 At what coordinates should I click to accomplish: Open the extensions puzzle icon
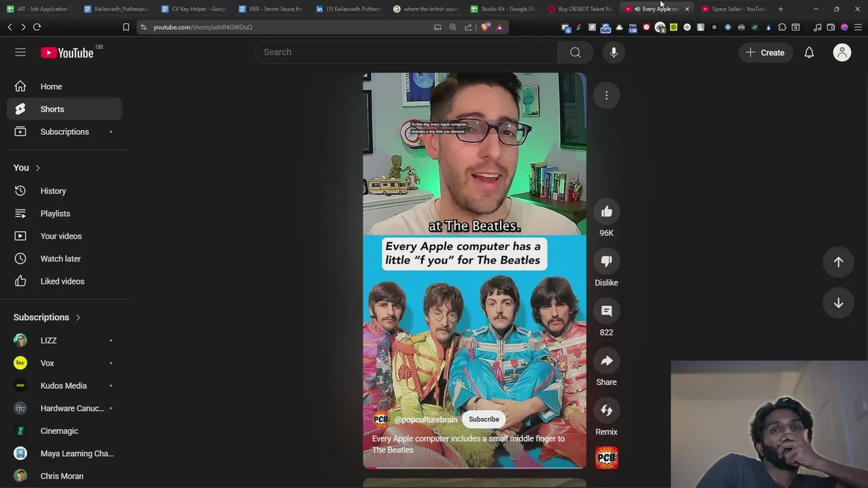pyautogui.click(x=782, y=27)
